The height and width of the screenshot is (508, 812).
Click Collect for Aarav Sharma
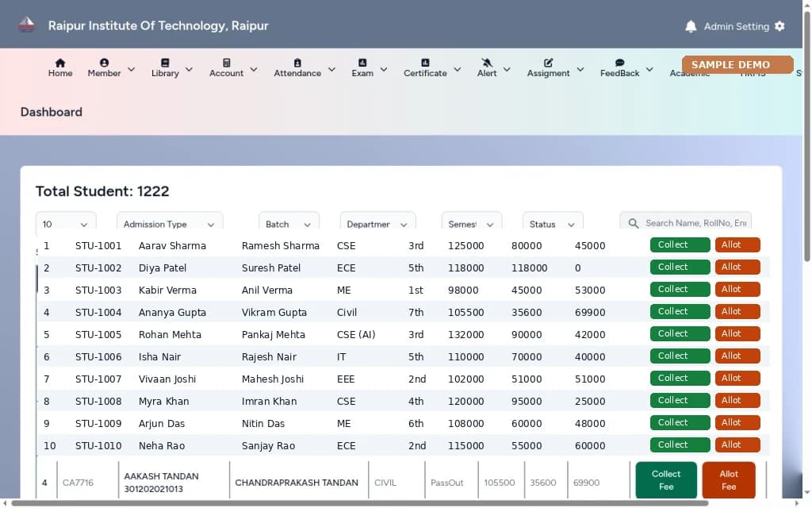coord(680,244)
